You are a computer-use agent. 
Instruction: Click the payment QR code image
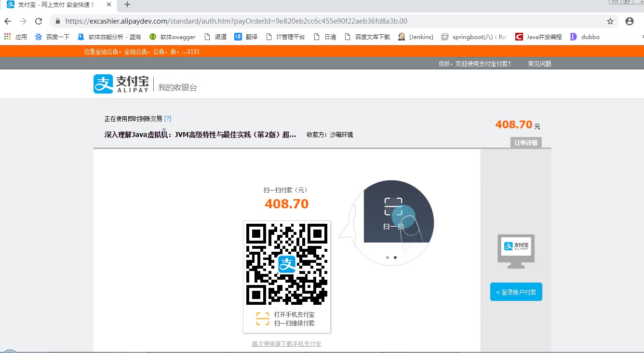coord(287,264)
